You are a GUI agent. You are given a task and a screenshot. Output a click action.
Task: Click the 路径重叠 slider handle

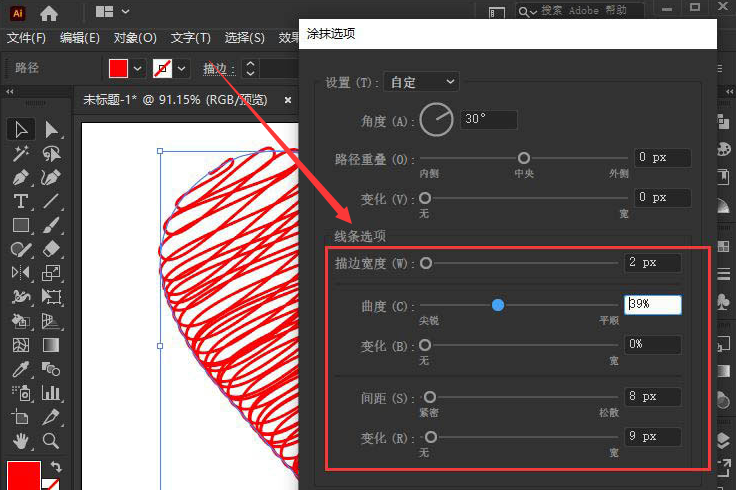[x=524, y=158]
